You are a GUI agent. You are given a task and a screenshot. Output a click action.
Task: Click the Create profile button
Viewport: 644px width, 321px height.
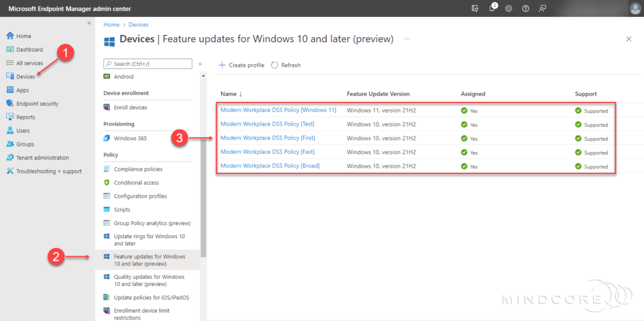tap(241, 65)
